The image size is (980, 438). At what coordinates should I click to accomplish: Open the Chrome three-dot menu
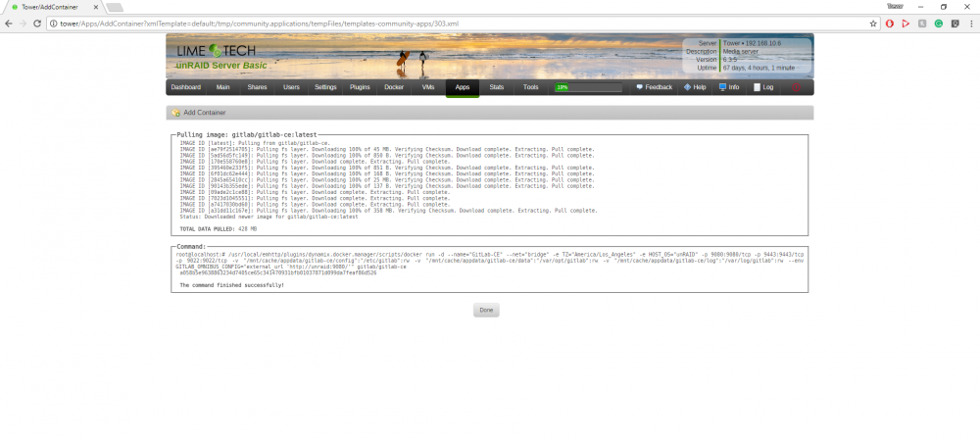coord(970,24)
